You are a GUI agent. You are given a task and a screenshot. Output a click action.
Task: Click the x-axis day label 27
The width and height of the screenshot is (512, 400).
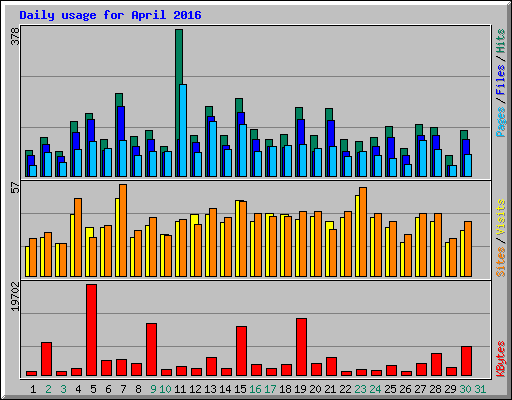tap(420, 389)
